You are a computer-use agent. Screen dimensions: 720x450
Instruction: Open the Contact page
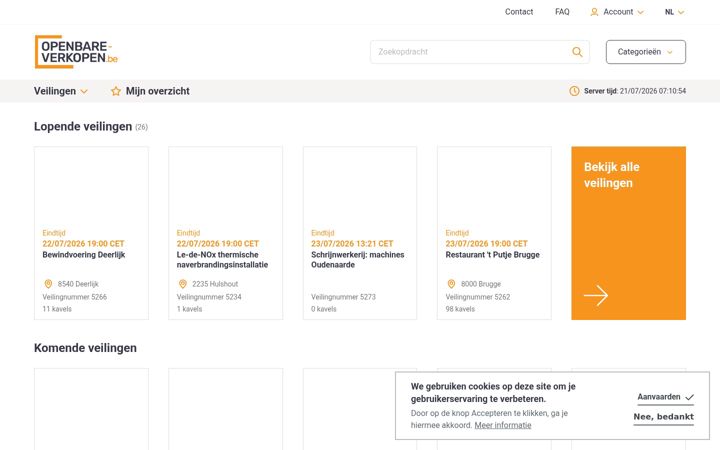pos(519,12)
